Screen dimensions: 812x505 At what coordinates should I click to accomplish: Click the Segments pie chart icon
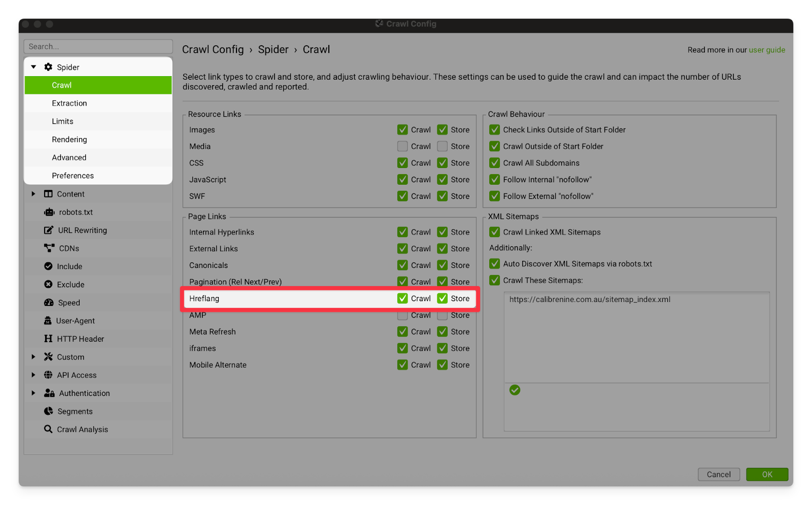click(x=49, y=411)
